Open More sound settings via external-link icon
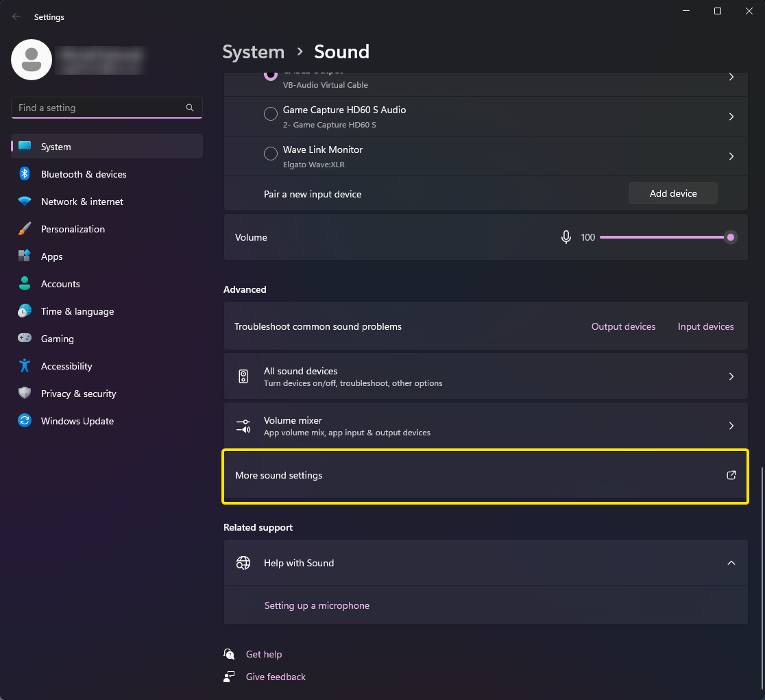This screenshot has height=700, width=765. [731, 475]
